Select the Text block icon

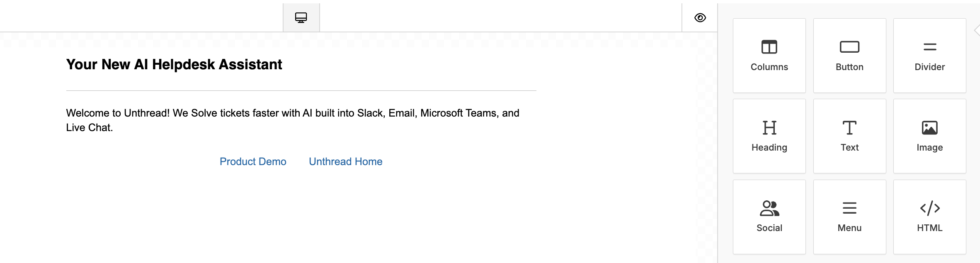point(849,136)
